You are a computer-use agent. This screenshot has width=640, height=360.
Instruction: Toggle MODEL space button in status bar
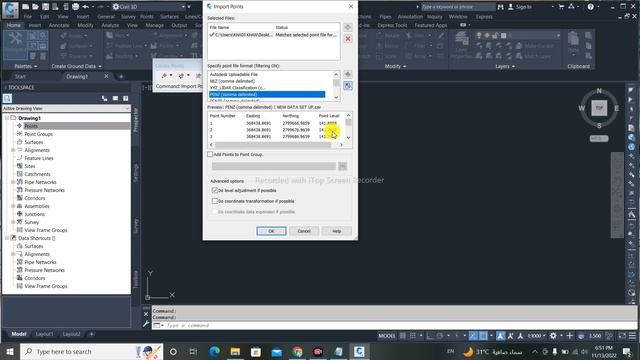coord(387,336)
